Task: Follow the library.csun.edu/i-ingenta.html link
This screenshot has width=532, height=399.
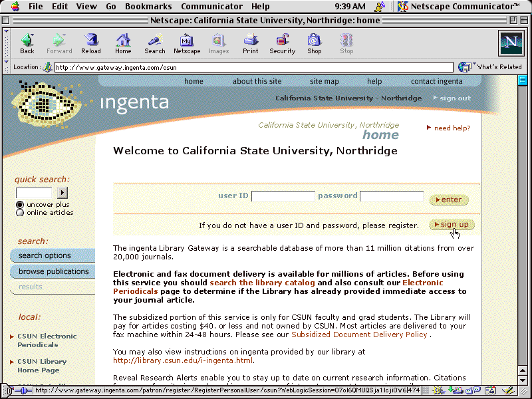Action: [183, 360]
